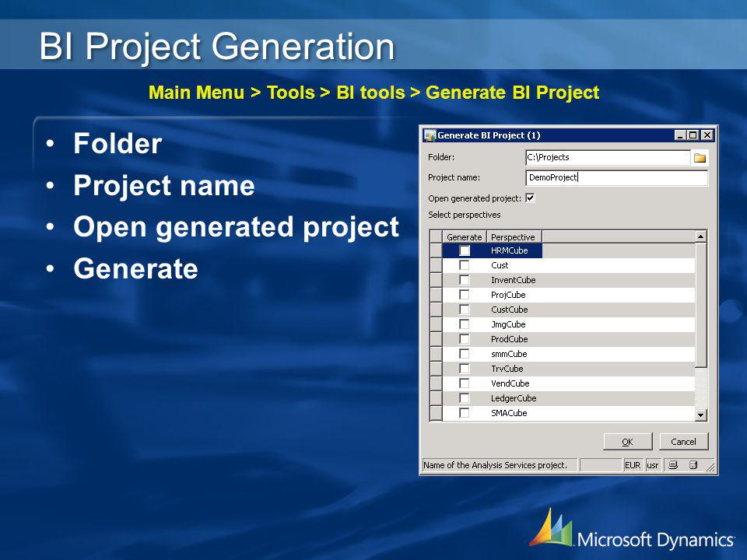Click inside the Project name field

616,177
